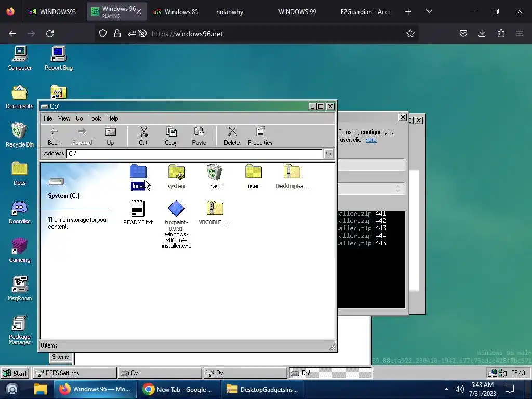Open the Computer desktop icon
The height and width of the screenshot is (399, 532).
(20, 58)
